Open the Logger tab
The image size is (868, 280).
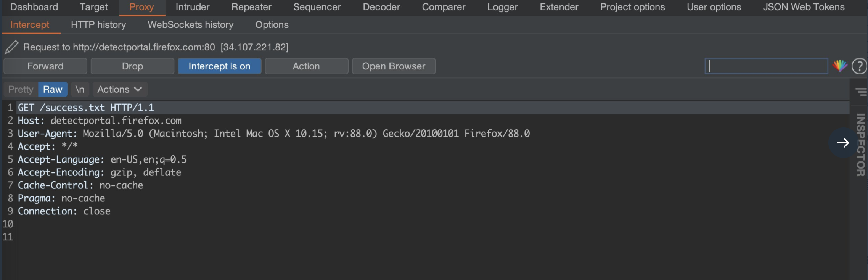503,7
